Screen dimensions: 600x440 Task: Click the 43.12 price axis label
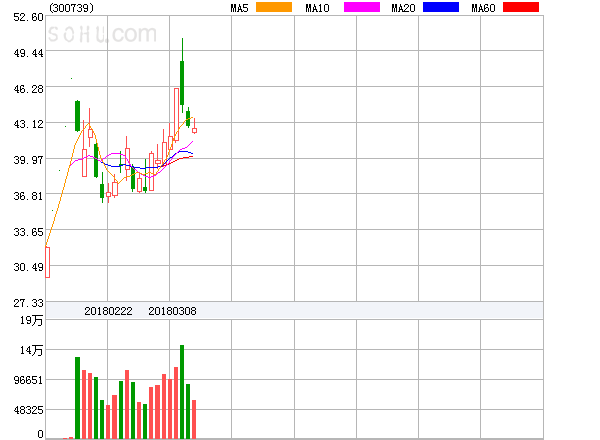tap(28, 124)
